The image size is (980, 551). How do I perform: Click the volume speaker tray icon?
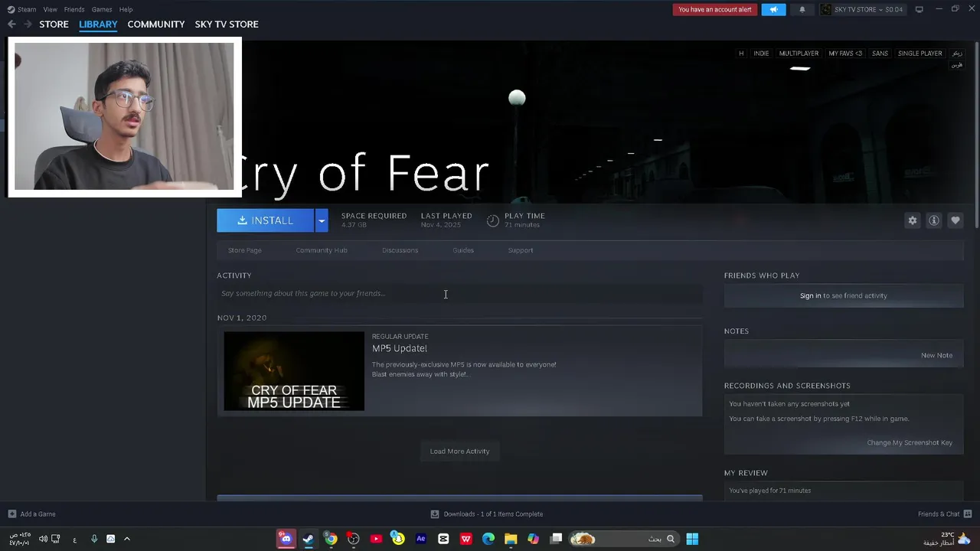[x=43, y=539]
